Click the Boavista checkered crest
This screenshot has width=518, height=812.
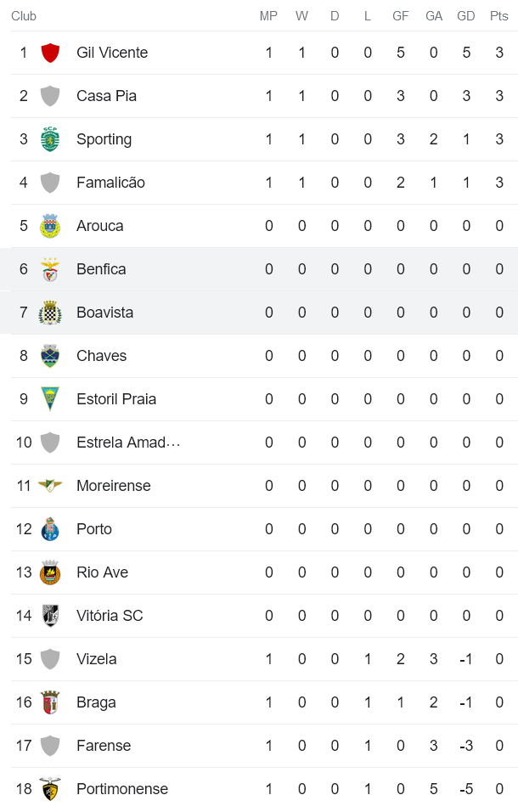point(50,312)
